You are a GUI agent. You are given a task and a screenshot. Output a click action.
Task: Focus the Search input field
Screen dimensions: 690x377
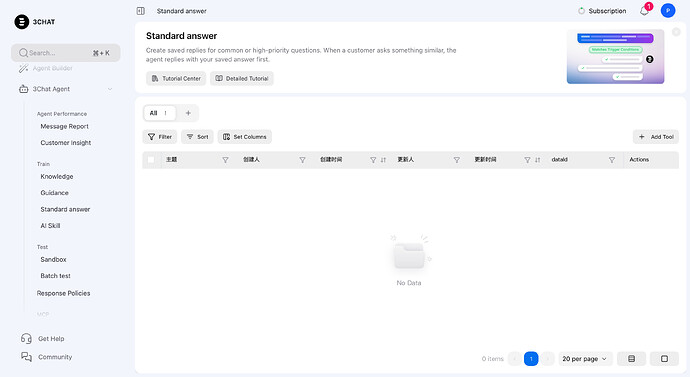66,53
